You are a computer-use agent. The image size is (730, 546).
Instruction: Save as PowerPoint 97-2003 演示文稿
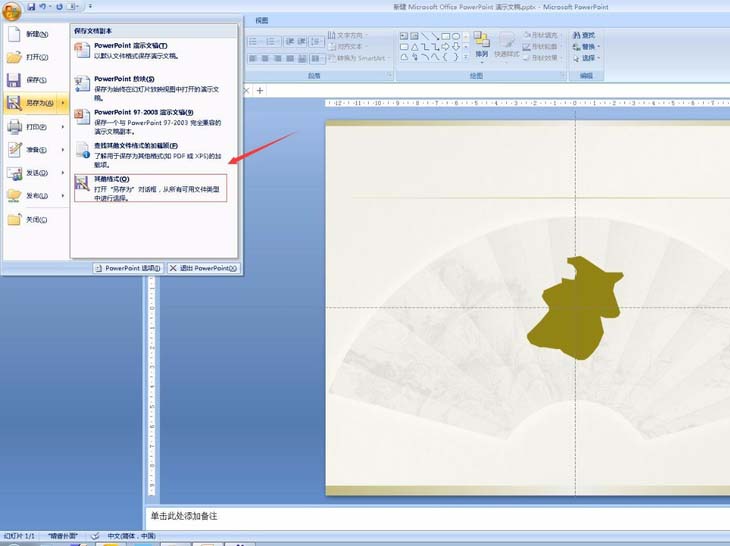[150, 121]
